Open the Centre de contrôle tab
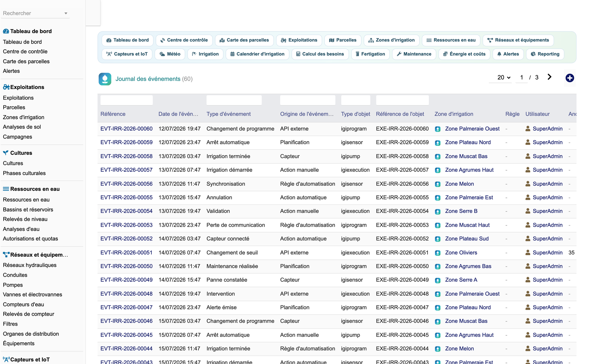589x364 pixels. 184,40
